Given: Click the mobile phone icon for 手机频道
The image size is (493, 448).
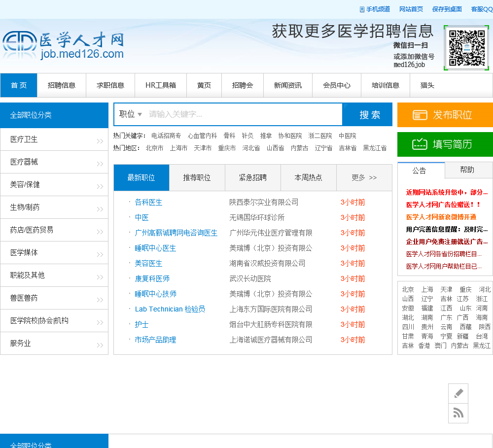Looking at the screenshot, I should tap(362, 9).
